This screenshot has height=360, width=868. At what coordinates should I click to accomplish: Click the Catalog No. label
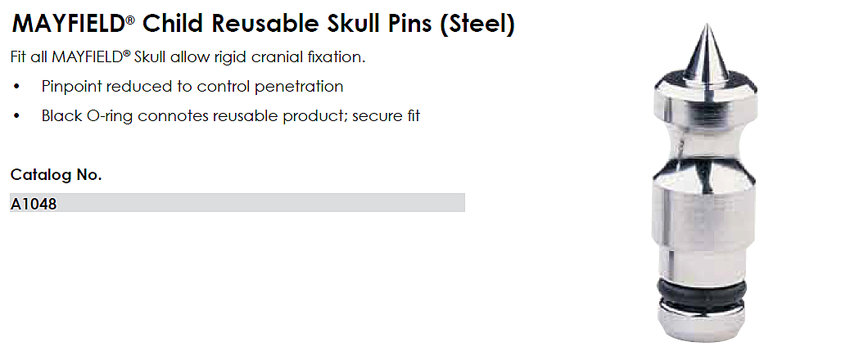56,174
